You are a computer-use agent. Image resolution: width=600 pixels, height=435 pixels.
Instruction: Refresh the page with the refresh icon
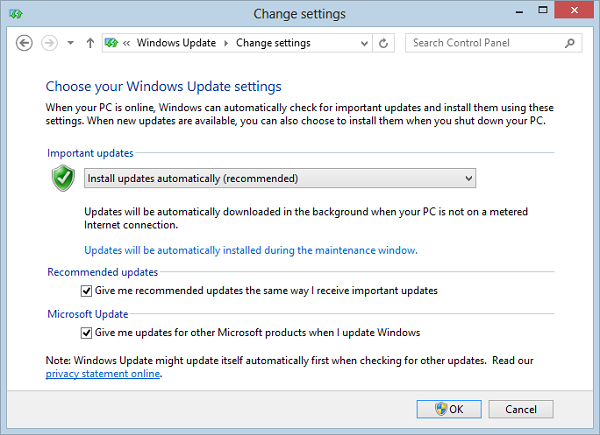383,43
